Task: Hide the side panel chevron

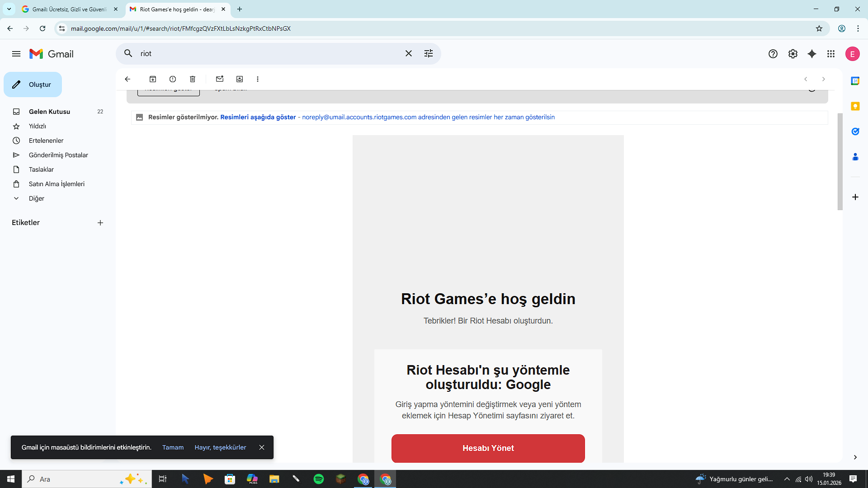Action: coord(855,457)
